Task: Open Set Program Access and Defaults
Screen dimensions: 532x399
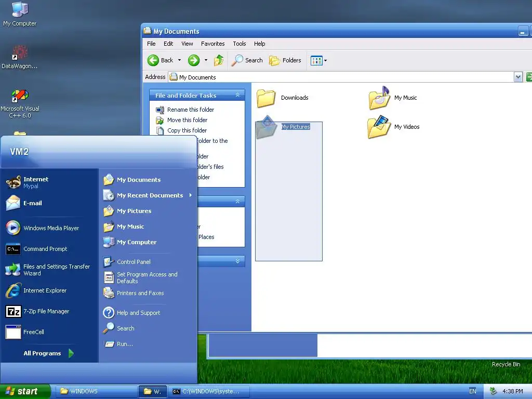Action: [x=140, y=277]
